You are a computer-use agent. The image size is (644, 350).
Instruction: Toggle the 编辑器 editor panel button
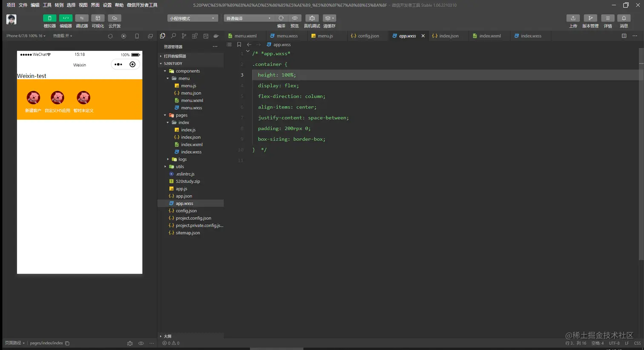coord(66,18)
